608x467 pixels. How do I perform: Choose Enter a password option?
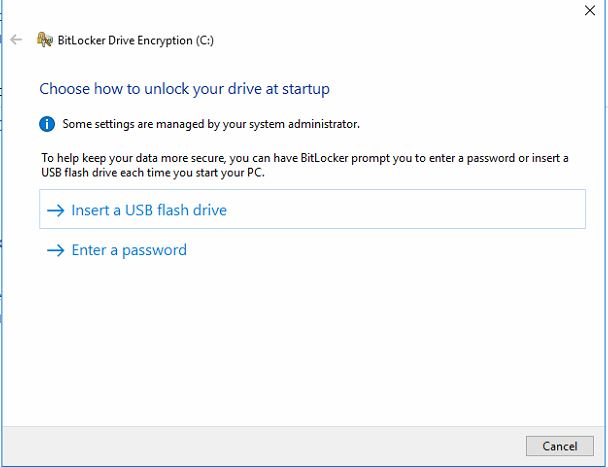(x=129, y=250)
